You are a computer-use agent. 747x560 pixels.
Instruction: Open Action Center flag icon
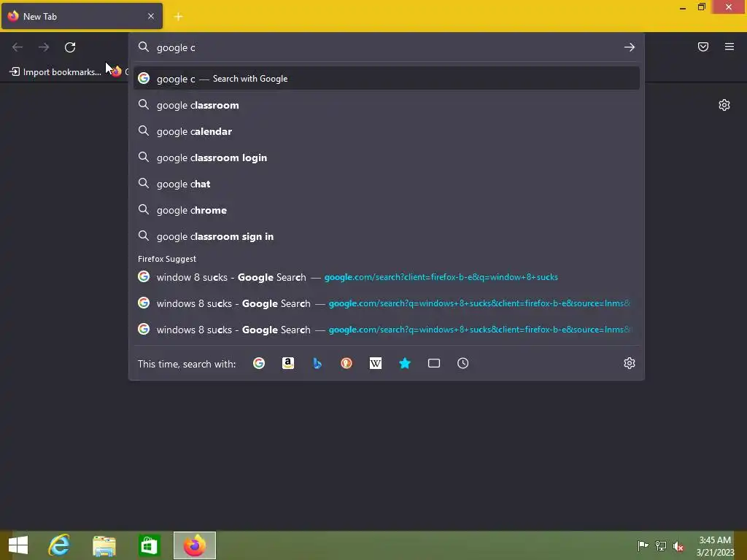[x=643, y=545]
